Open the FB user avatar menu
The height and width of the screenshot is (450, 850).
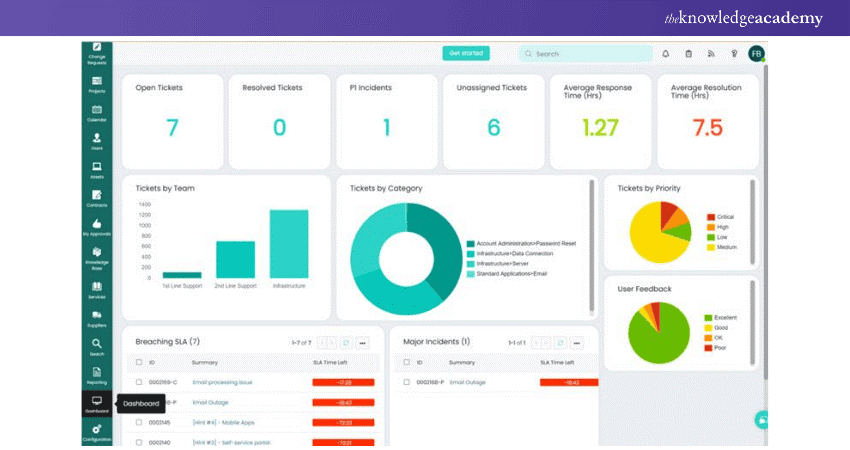(756, 54)
